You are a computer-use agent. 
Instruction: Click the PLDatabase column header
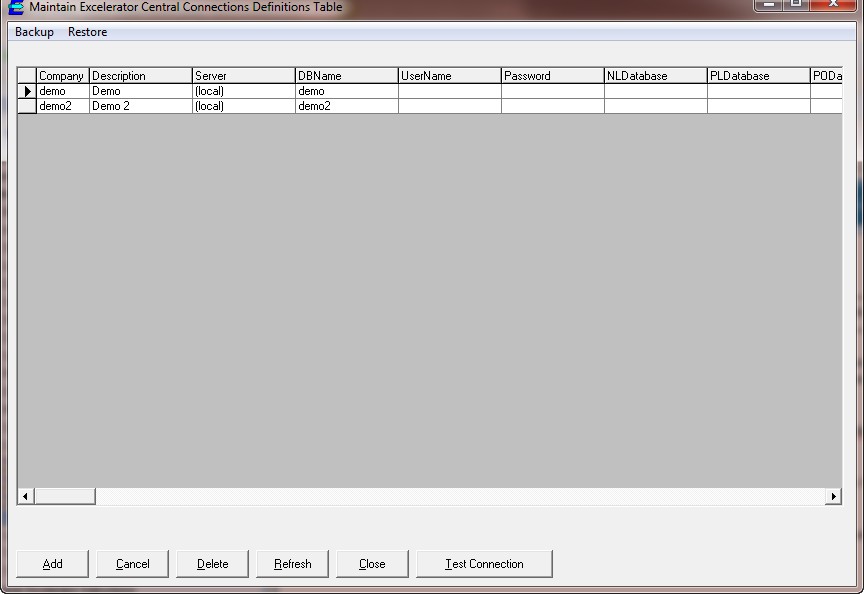pyautogui.click(x=759, y=76)
